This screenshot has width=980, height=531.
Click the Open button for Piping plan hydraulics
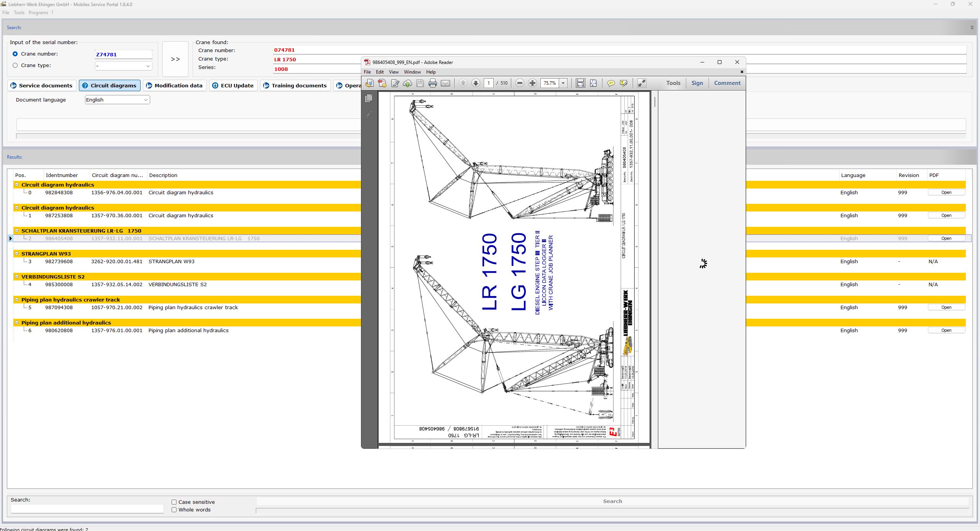(946, 307)
